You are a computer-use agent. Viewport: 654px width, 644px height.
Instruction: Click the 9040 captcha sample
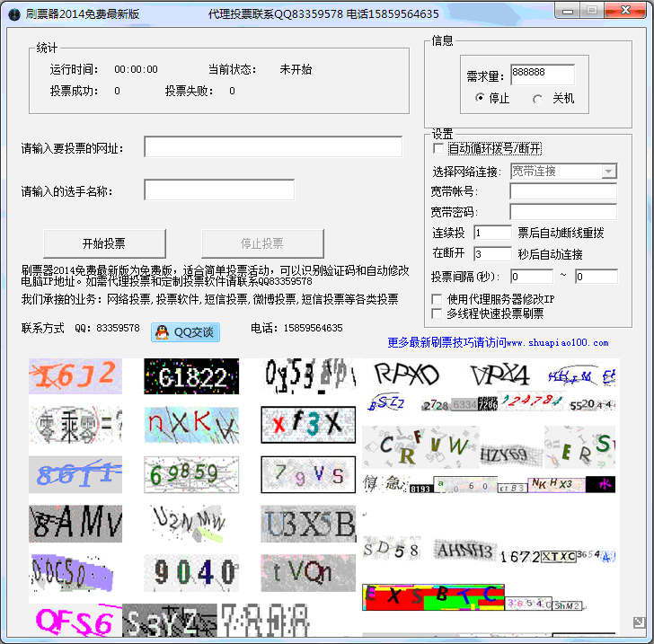click(191, 573)
